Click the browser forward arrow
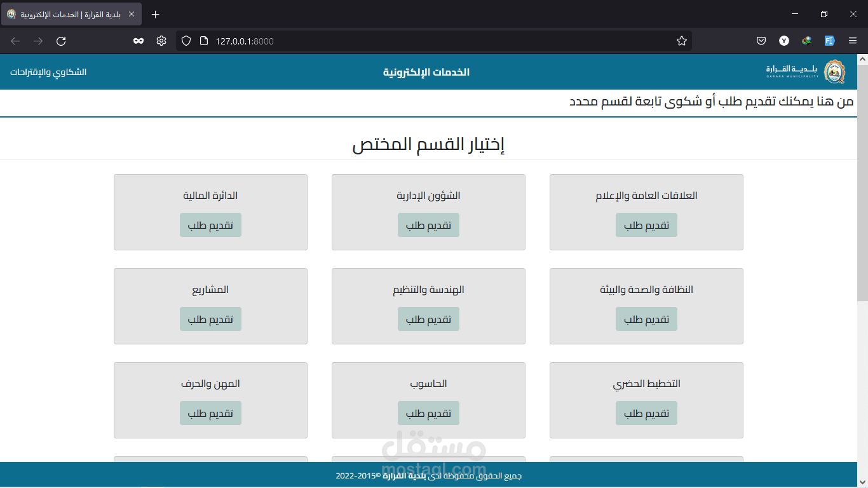868x488 pixels. [38, 41]
